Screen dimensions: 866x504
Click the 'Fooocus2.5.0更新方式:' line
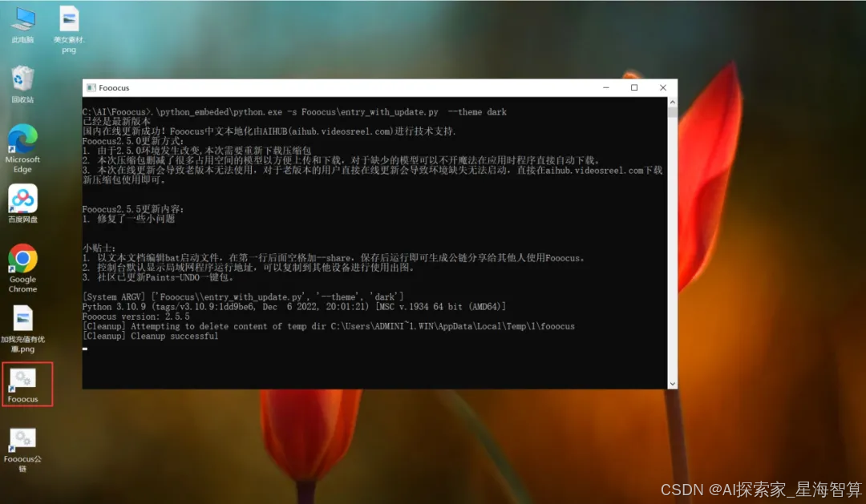coord(133,141)
